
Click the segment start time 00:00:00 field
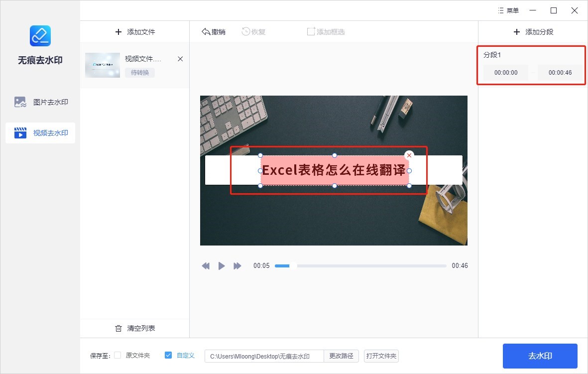[x=506, y=73]
